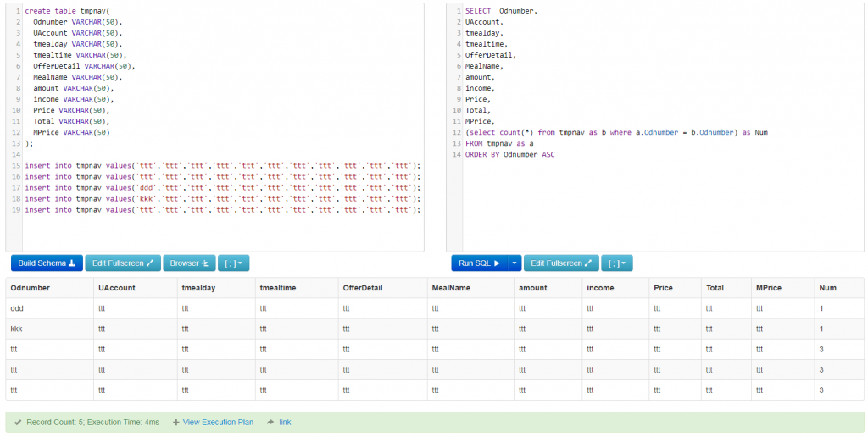Click the Num column header
Image resolution: width=868 pixels, height=437 pixels.
tap(839, 288)
